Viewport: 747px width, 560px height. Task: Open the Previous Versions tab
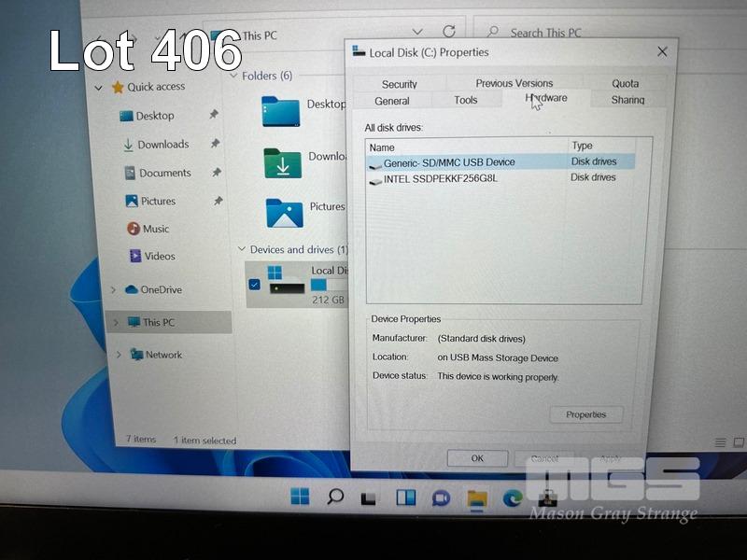(x=514, y=84)
